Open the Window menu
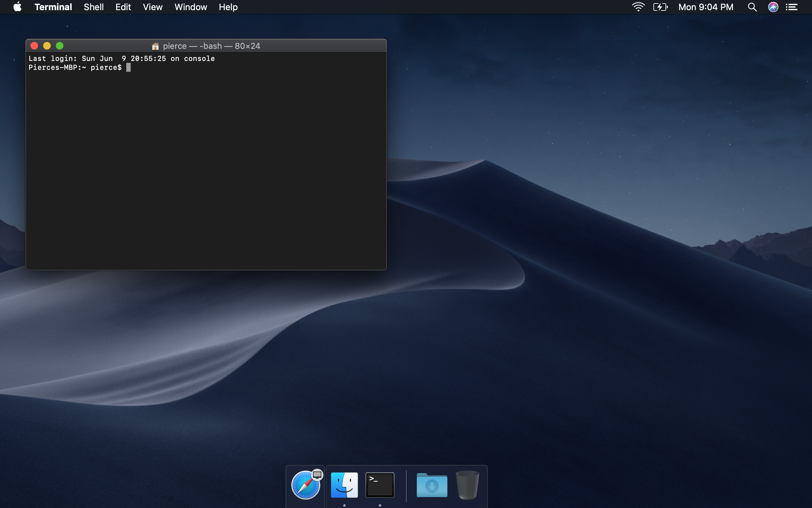This screenshot has height=508, width=812. 191,7
